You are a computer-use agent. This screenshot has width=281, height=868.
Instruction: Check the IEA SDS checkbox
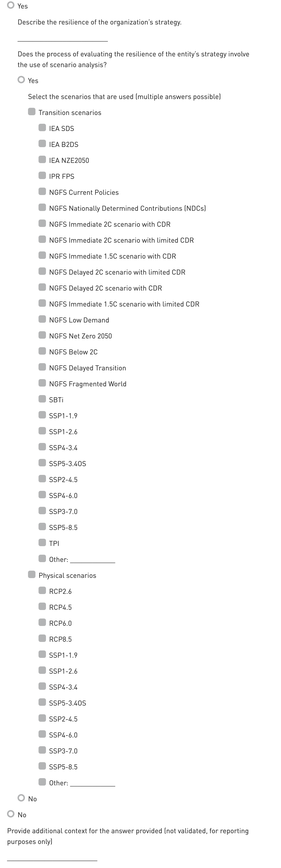pos(42,128)
